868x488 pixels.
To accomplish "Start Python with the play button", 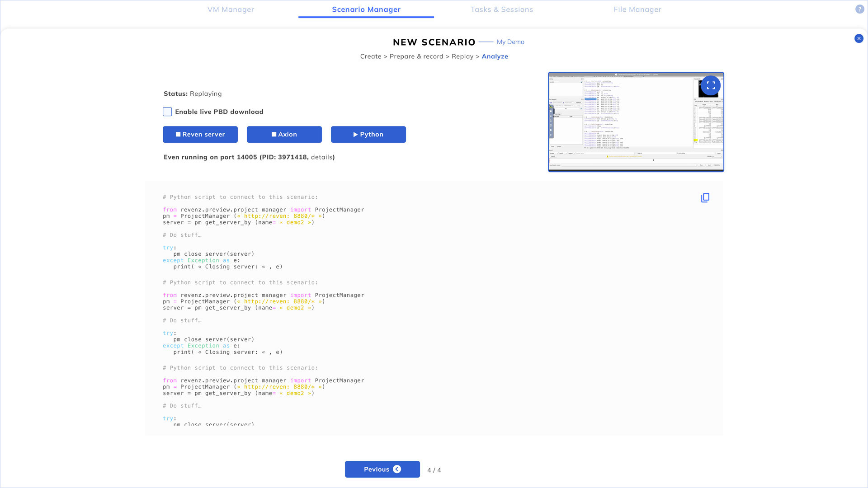I will 368,134.
